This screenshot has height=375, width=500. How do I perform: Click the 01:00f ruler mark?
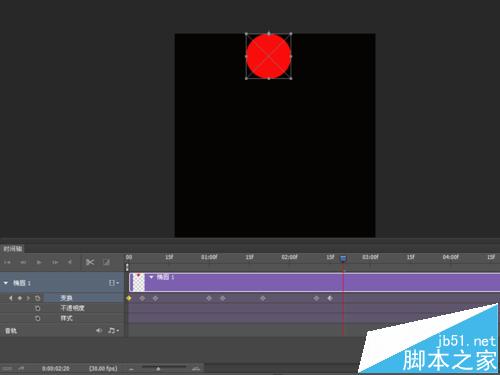coord(209,257)
